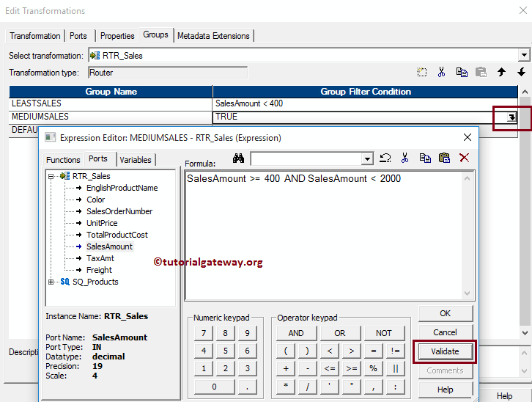Viewport: 532px width, 402px height.
Task: Click the <= operator key
Action: (x=330, y=369)
